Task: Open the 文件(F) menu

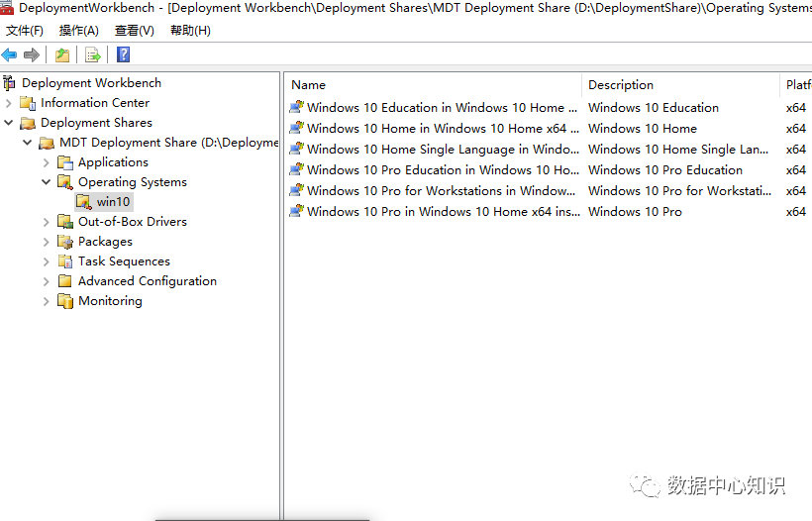Action: 25,31
